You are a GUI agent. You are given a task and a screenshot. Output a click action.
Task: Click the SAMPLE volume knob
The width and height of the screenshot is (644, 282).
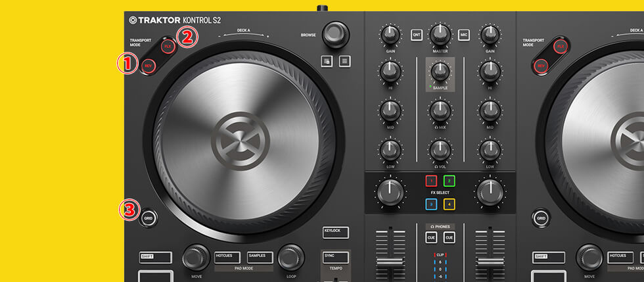click(x=440, y=72)
